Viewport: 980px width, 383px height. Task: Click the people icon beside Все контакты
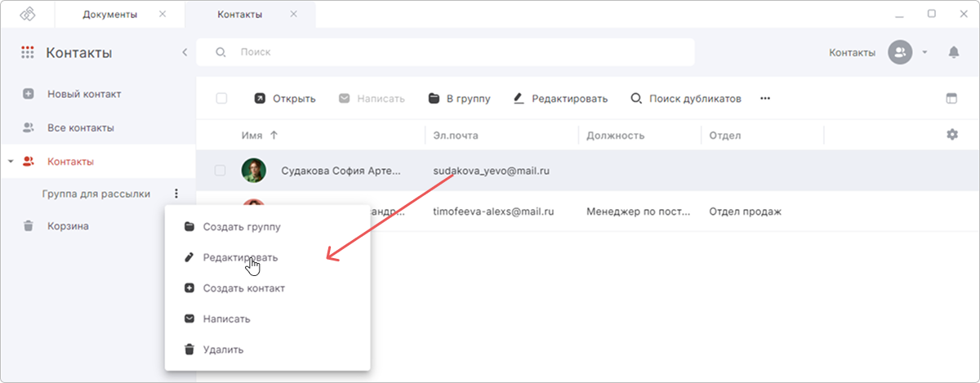(29, 128)
